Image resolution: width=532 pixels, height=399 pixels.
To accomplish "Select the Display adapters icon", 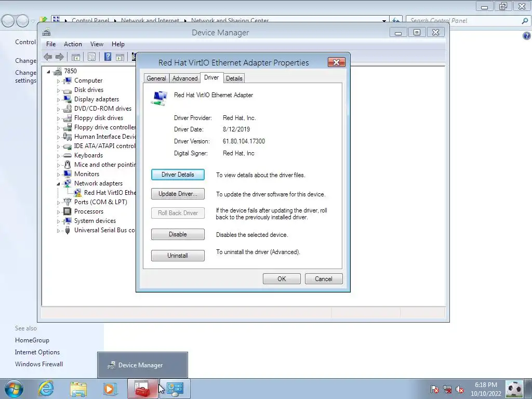I will [x=68, y=99].
